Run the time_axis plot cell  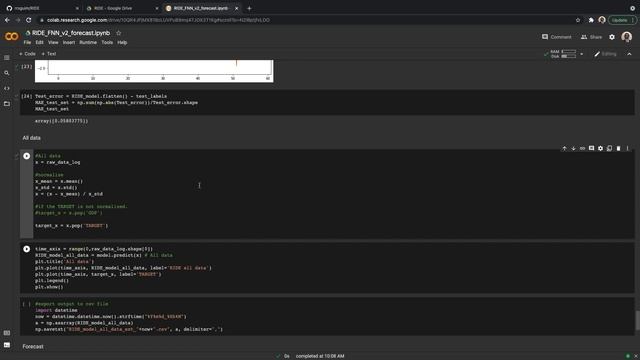pyautogui.click(x=27, y=249)
